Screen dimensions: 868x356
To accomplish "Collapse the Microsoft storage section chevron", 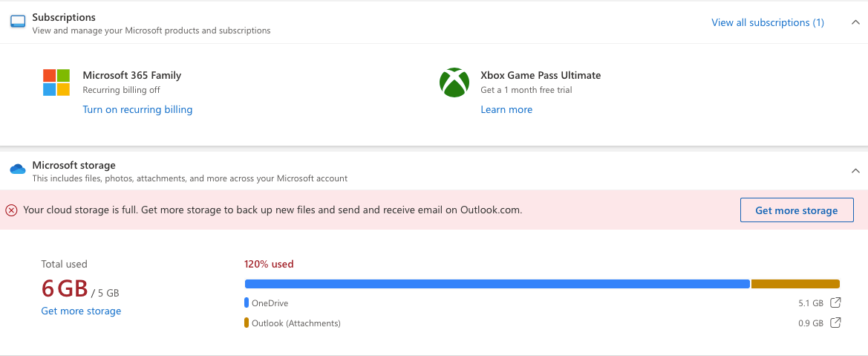I will coord(855,171).
